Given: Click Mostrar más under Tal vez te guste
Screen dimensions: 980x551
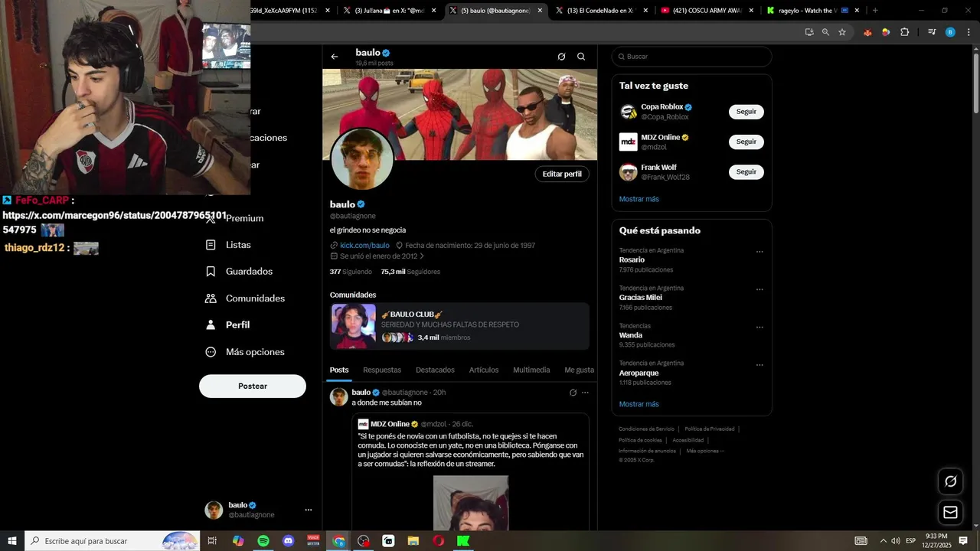Looking at the screenshot, I should [639, 199].
